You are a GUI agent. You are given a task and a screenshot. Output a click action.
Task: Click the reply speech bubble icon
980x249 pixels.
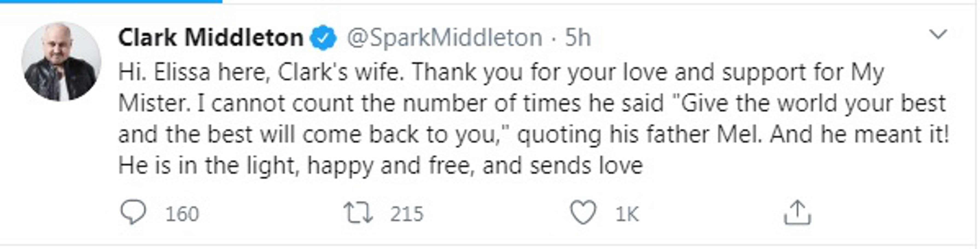pyautogui.click(x=133, y=212)
